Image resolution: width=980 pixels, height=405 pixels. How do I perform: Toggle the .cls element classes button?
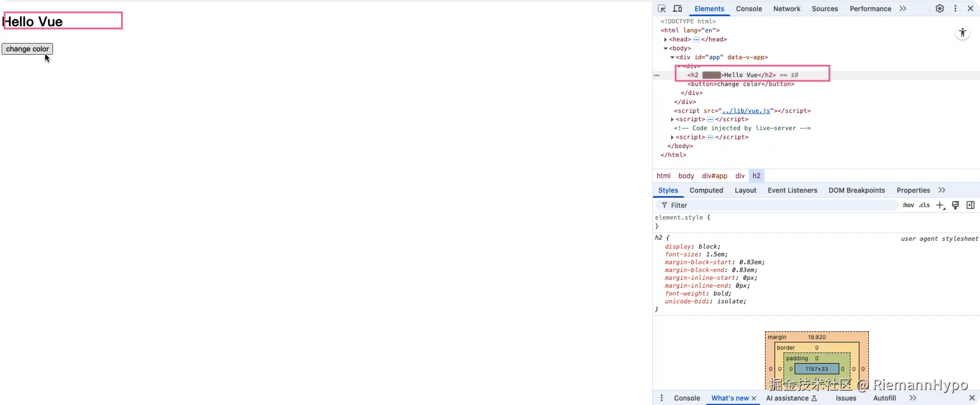925,206
